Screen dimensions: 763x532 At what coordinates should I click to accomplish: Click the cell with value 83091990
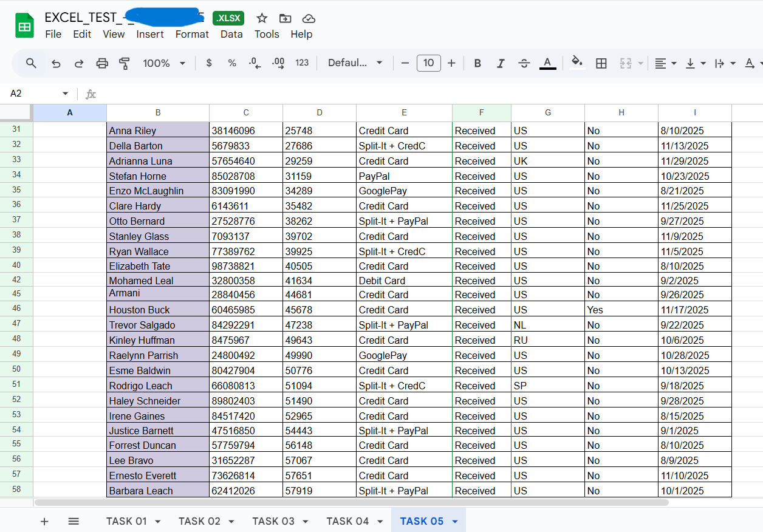246,191
